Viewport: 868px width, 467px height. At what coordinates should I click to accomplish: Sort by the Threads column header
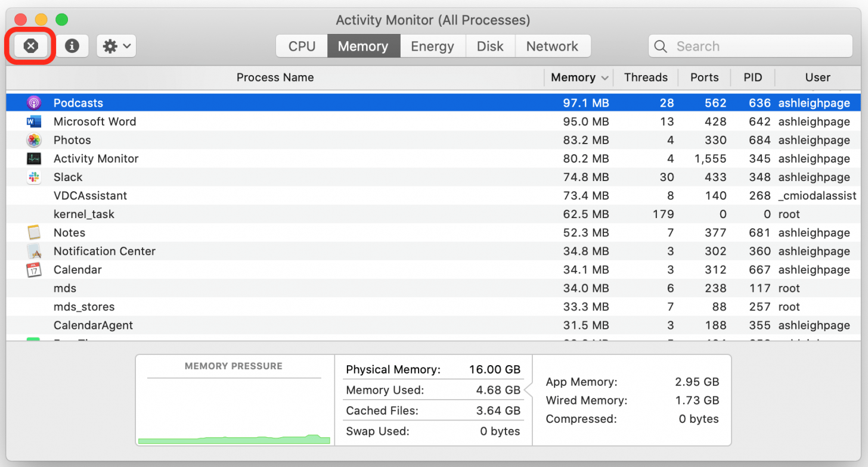646,77
